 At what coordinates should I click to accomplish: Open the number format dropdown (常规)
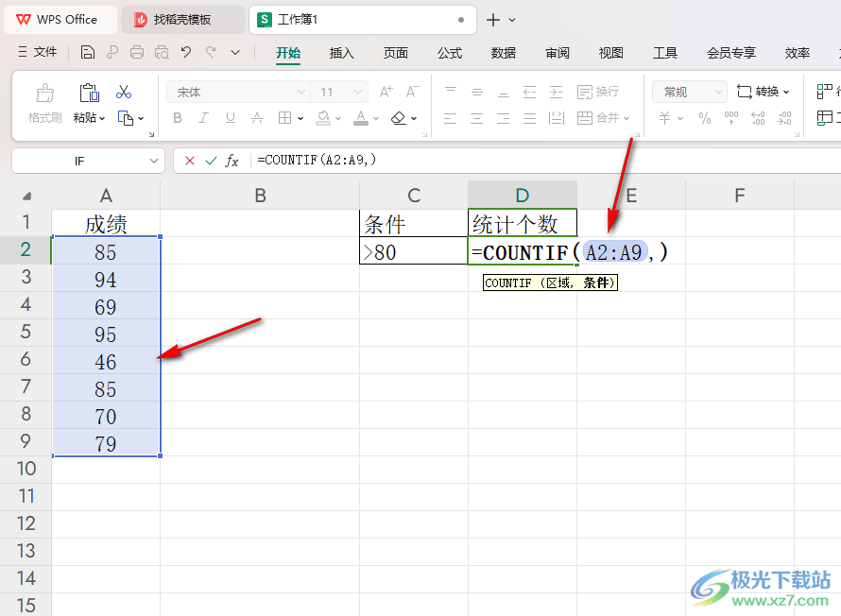pos(719,93)
